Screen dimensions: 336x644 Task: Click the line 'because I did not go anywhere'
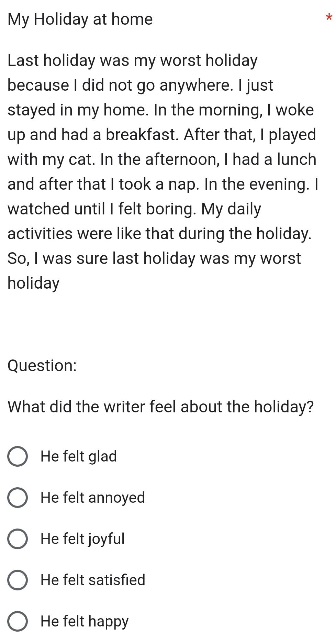(140, 86)
